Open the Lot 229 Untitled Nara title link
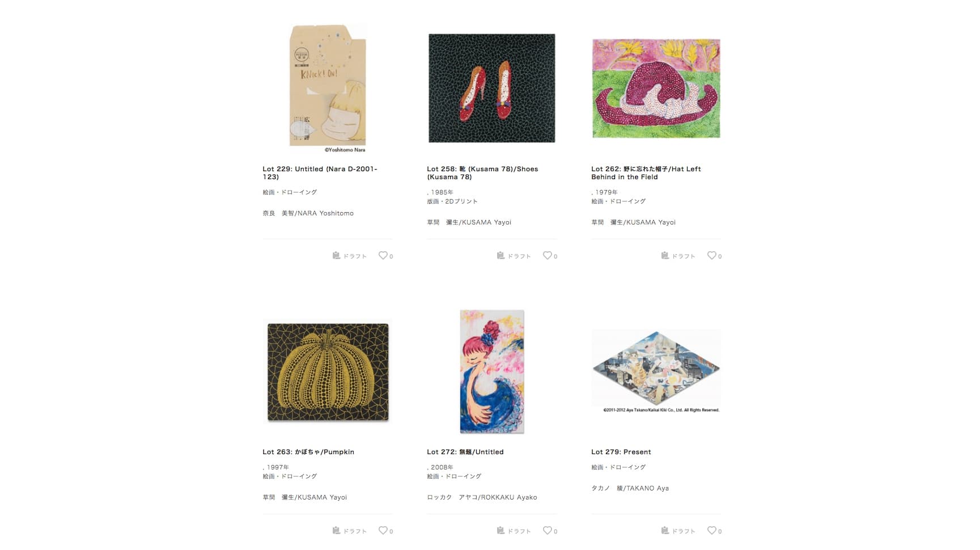 pos(320,173)
